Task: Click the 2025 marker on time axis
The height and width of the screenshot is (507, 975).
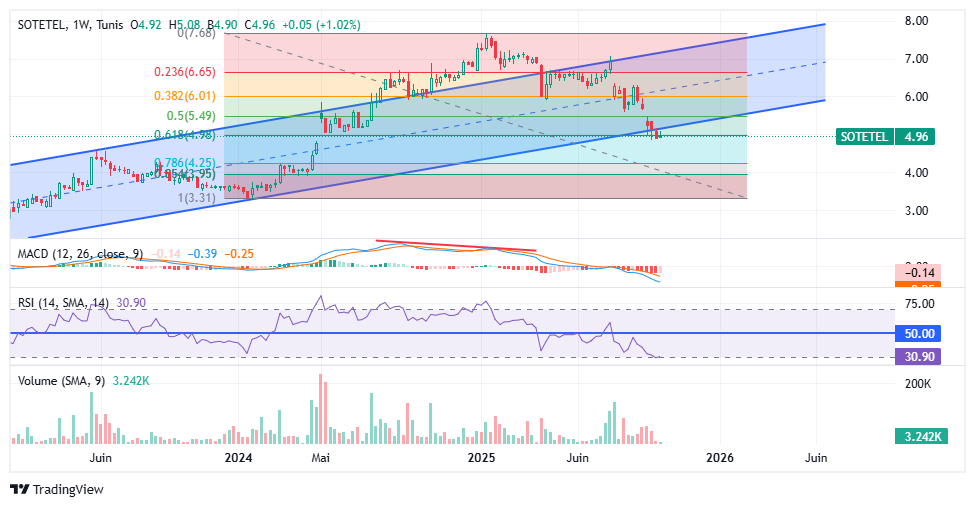Action: point(482,457)
